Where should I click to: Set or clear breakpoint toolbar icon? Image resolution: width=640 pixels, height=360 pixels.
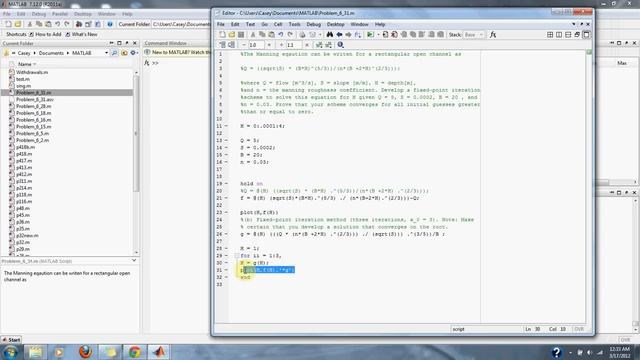click(385, 35)
